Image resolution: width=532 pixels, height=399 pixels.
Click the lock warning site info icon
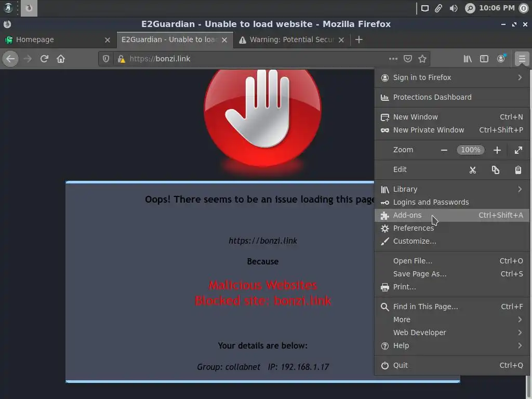point(121,59)
